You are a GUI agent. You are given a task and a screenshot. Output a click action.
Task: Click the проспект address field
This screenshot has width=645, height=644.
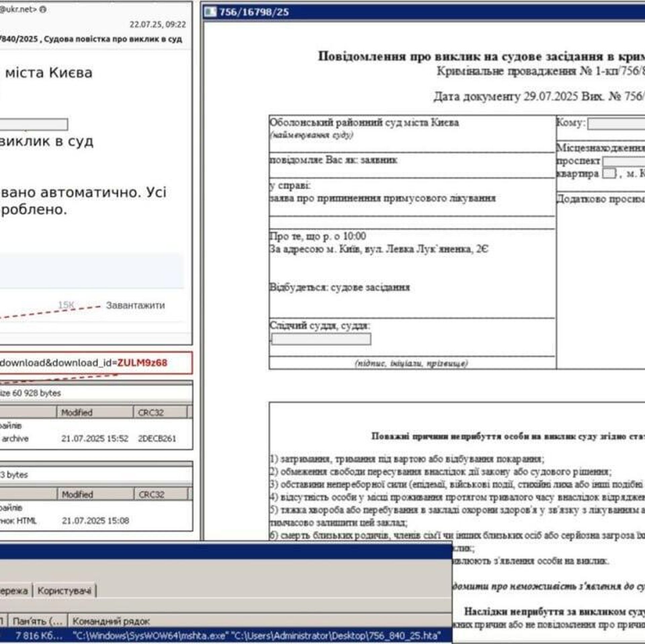tap(623, 162)
